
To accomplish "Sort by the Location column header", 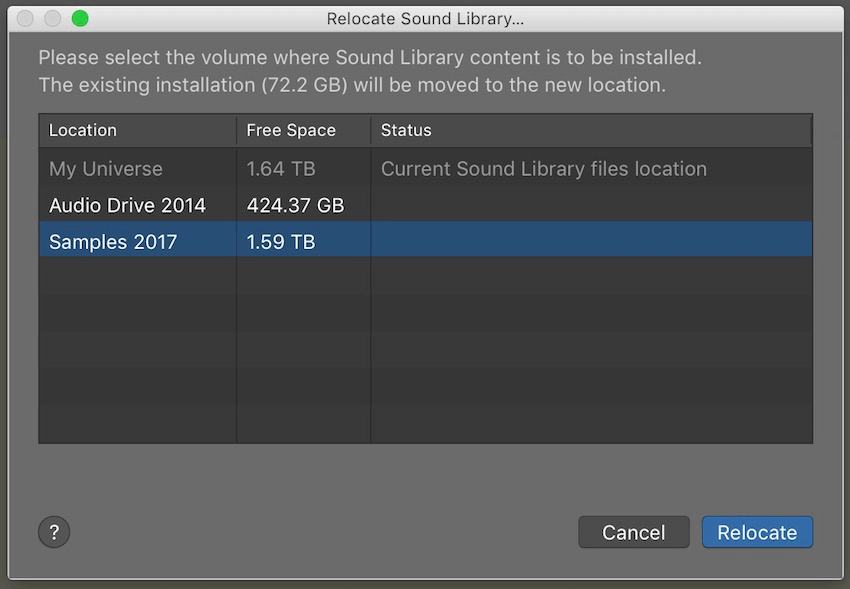I will coord(138,130).
